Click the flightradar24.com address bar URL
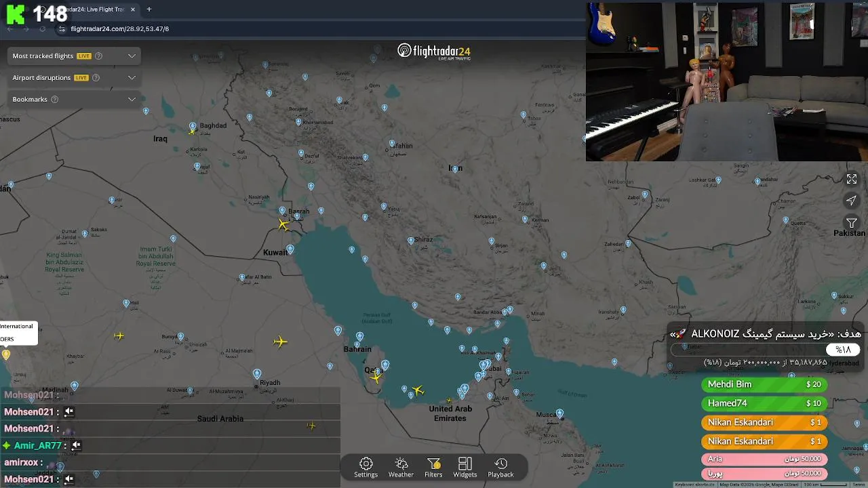The height and width of the screenshot is (488, 868). point(119,29)
